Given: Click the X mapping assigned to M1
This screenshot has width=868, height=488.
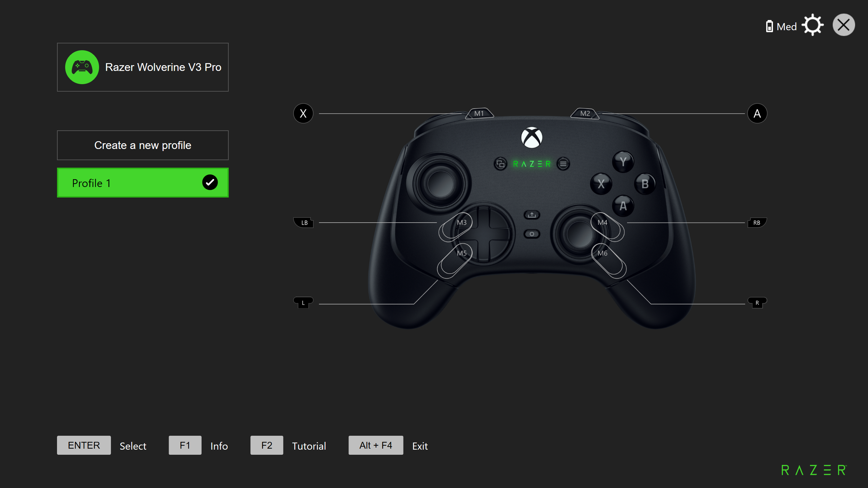Looking at the screenshot, I should coord(303,113).
